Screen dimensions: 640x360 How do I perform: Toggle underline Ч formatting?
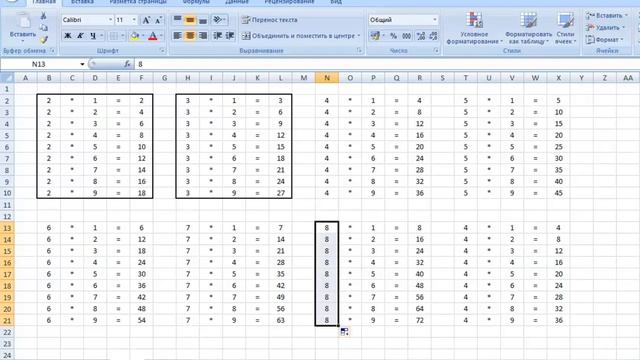coord(93,36)
